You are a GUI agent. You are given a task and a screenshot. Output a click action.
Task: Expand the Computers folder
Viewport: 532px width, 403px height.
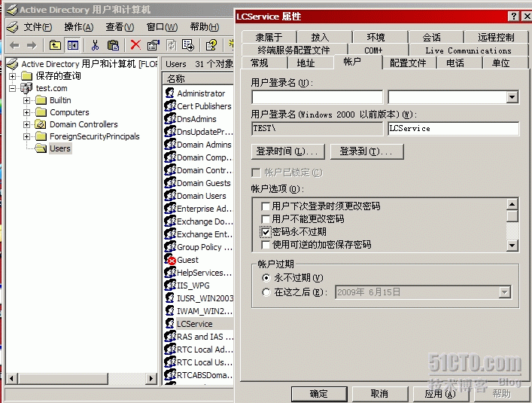point(26,112)
